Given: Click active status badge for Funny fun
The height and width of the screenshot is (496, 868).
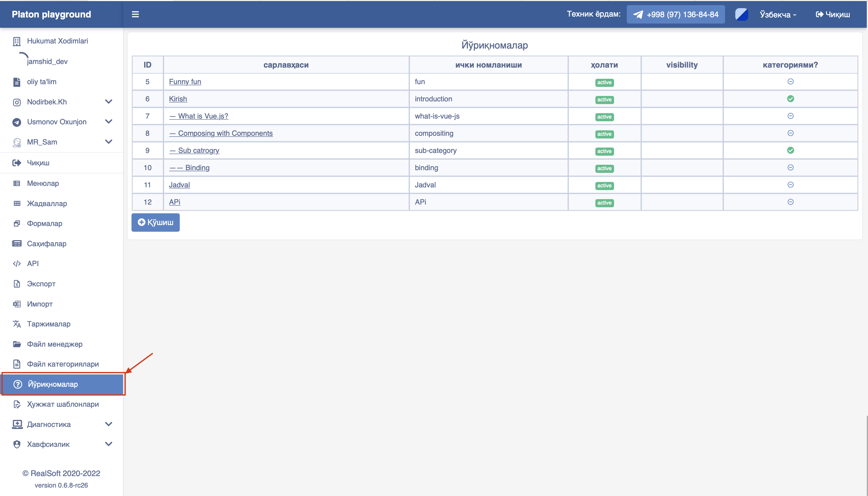Looking at the screenshot, I should point(604,82).
